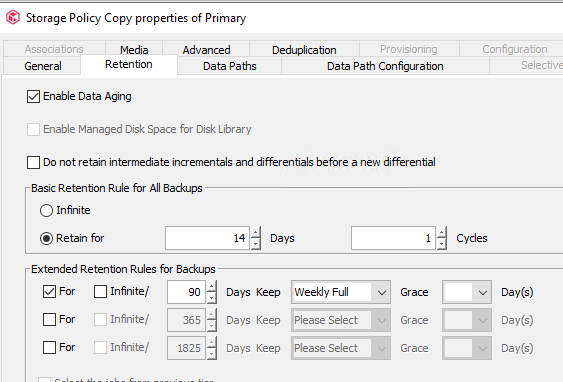Screen dimensions: 563x382
Task: Select the Retention tab
Action: coord(129,64)
